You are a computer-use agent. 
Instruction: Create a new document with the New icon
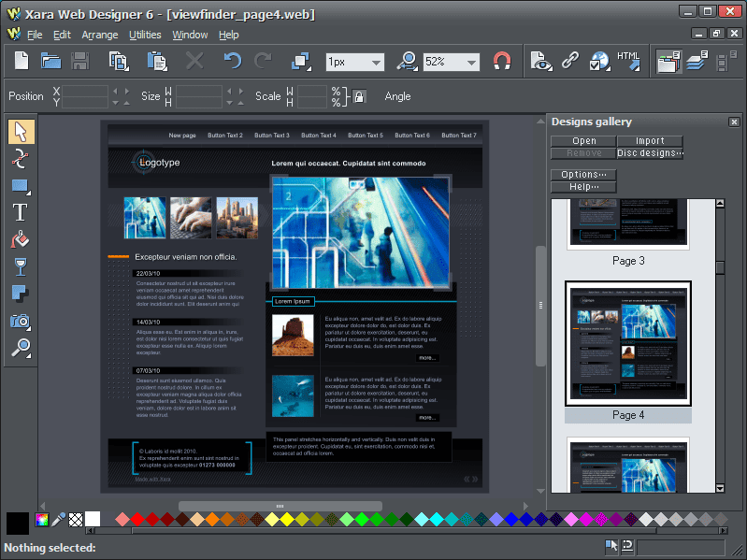pyautogui.click(x=22, y=62)
